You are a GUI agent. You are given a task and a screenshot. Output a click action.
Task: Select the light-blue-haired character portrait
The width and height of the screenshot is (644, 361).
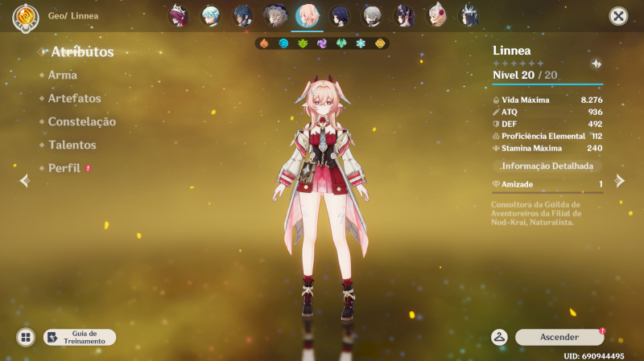tap(210, 15)
